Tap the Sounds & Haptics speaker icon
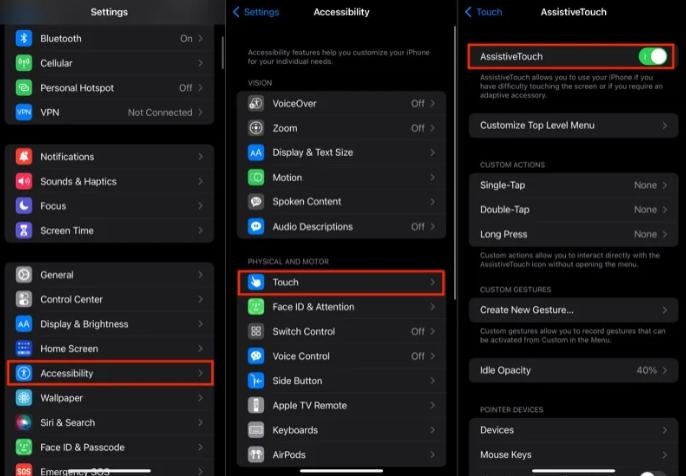This screenshot has width=686, height=476. [24, 181]
